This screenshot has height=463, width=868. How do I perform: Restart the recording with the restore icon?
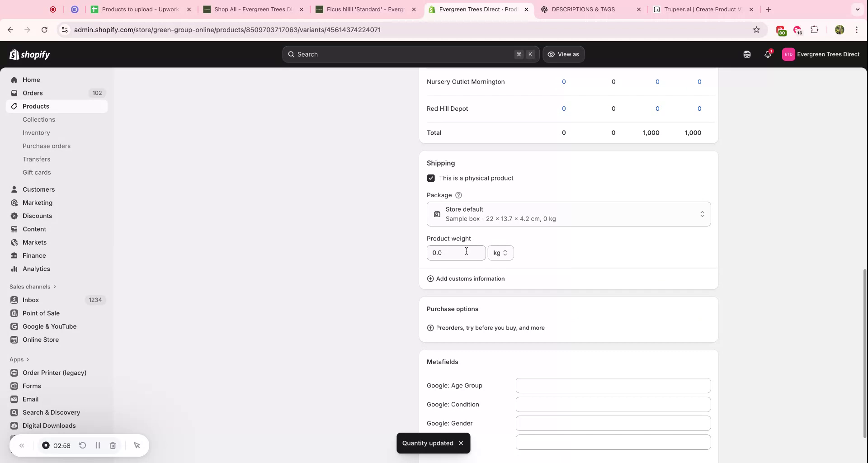[x=82, y=445]
